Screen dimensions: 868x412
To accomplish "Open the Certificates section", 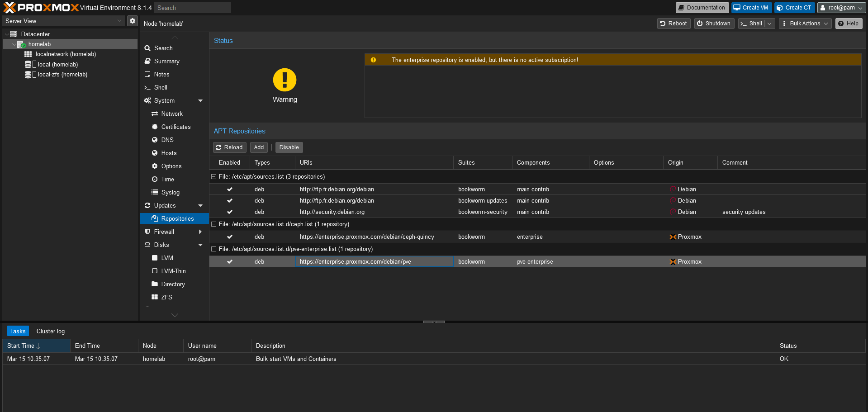I will pos(155,127).
